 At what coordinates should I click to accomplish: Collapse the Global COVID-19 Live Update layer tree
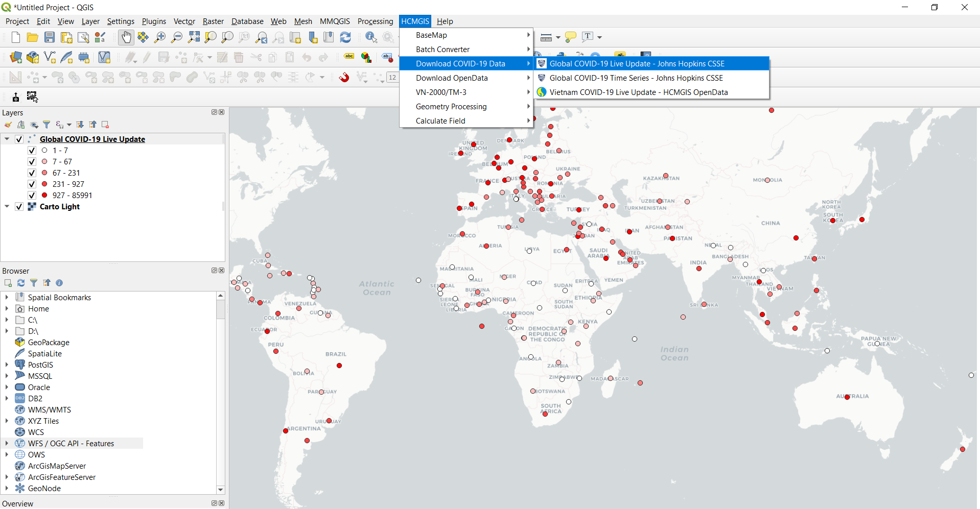7,139
